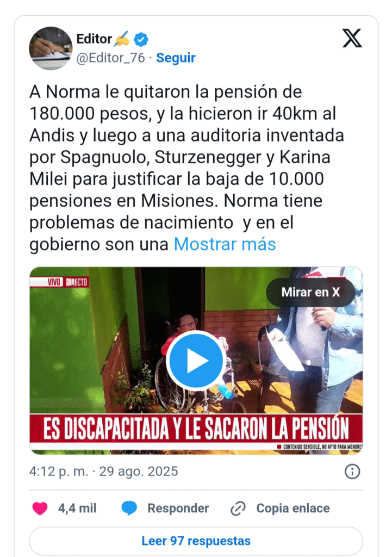Click the reply speech bubble icon

(x=129, y=509)
